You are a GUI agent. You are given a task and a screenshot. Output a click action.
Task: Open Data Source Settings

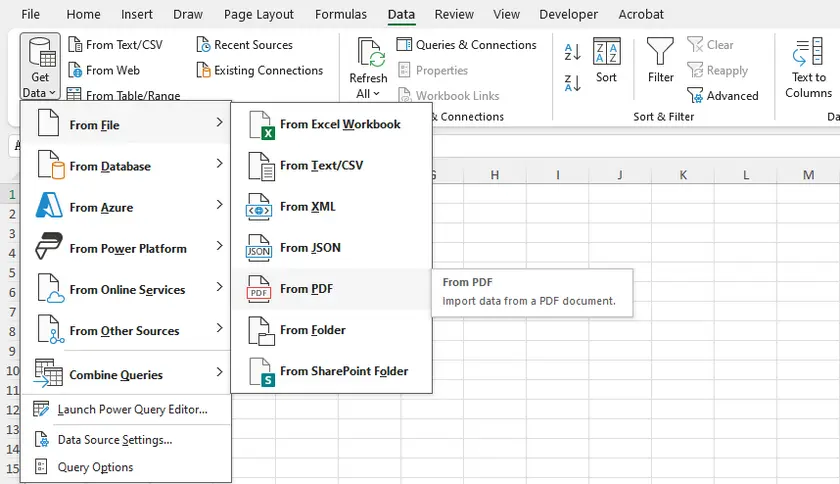[x=126, y=440]
